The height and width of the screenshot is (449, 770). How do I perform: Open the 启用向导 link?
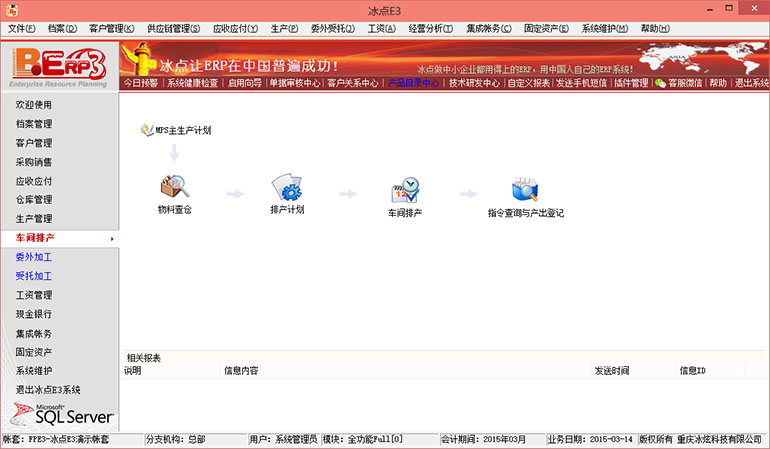click(x=245, y=83)
